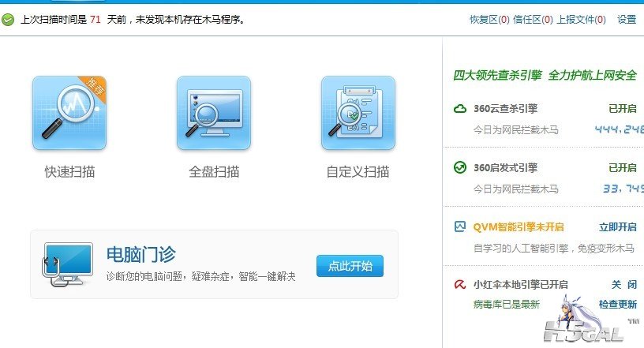
Task: Click 今日为网民拦截木马 under 360启发式引擎
Action: pyautogui.click(x=516, y=189)
